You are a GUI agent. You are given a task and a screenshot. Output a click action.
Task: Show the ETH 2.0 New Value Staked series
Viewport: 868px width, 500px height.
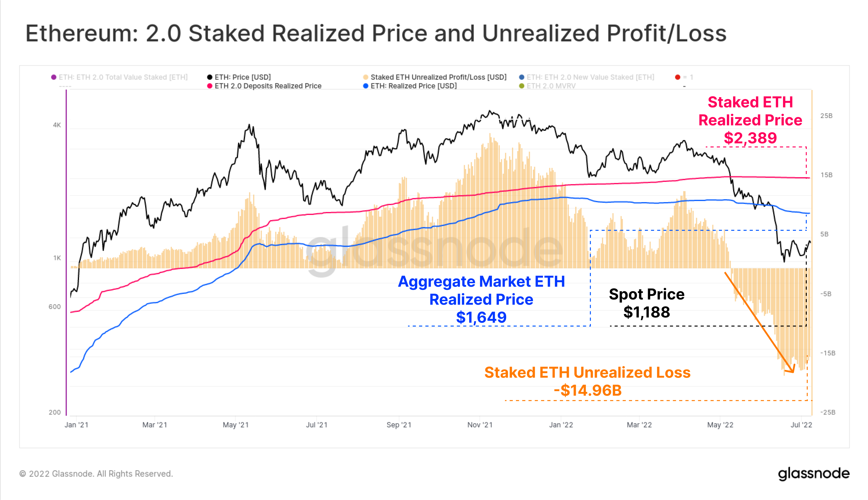(x=590, y=77)
